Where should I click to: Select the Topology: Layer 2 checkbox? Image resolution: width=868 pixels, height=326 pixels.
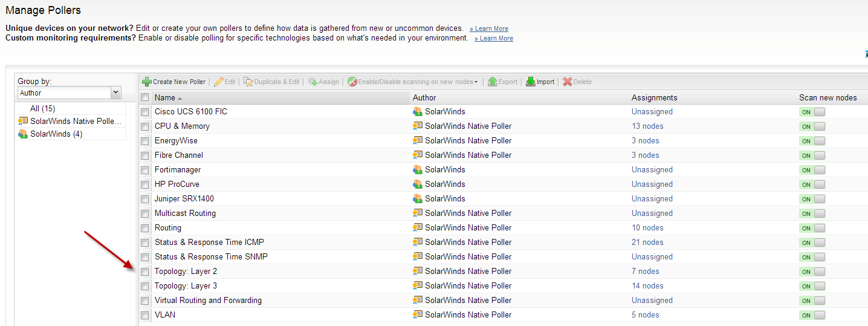pos(144,272)
